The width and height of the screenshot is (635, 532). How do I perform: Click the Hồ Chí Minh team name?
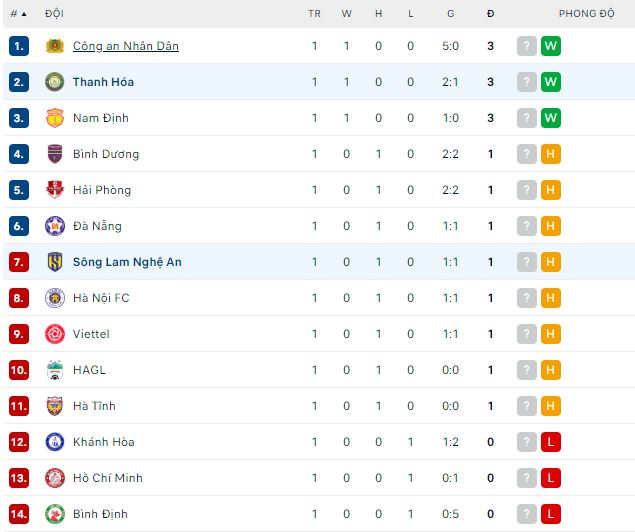tap(108, 478)
